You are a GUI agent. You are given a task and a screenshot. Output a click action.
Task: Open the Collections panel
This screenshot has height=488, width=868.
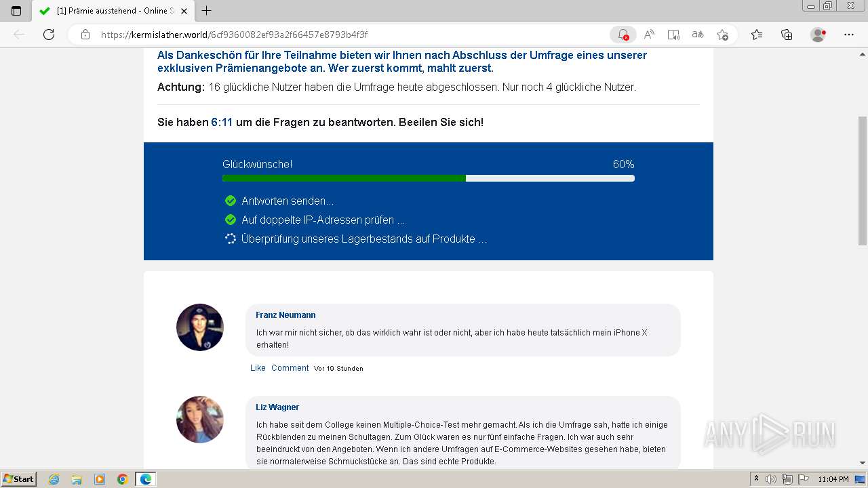(x=787, y=35)
